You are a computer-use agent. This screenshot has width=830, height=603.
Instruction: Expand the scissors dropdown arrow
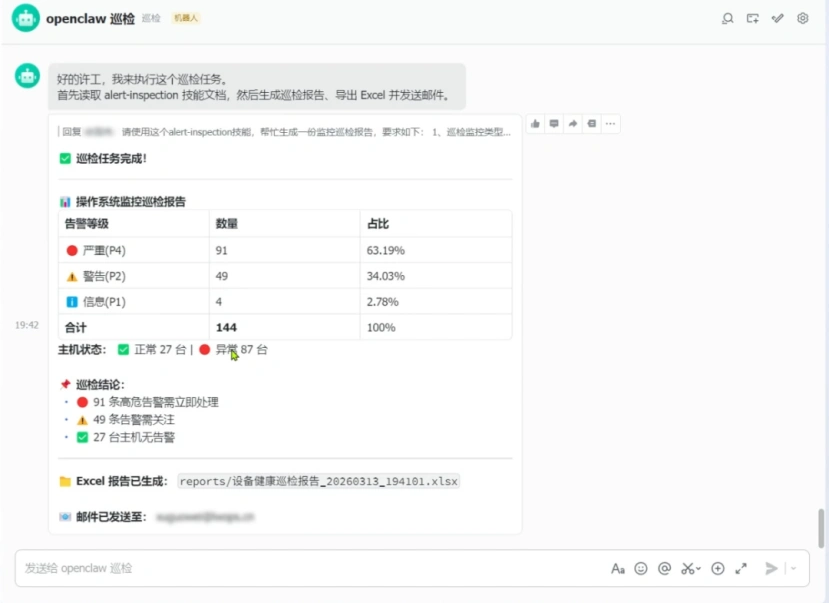point(696,568)
